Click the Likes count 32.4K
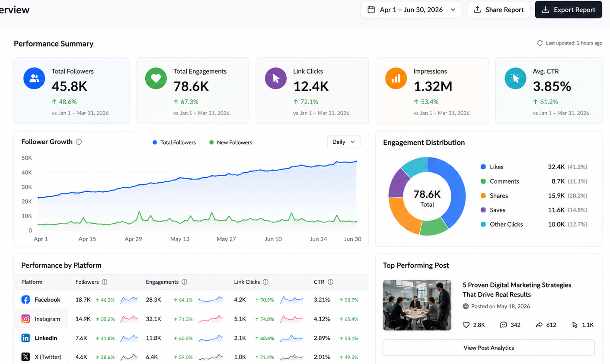The image size is (610, 364). [x=556, y=167]
